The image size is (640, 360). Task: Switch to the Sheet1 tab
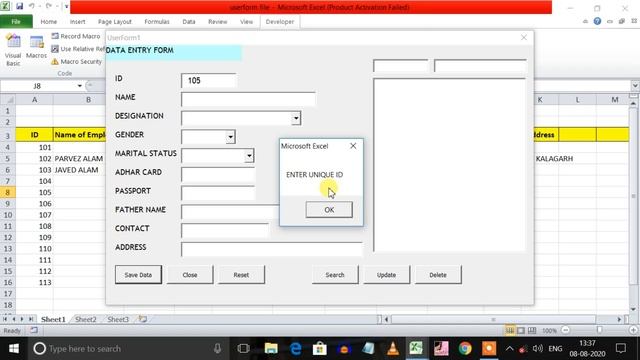tap(53, 320)
